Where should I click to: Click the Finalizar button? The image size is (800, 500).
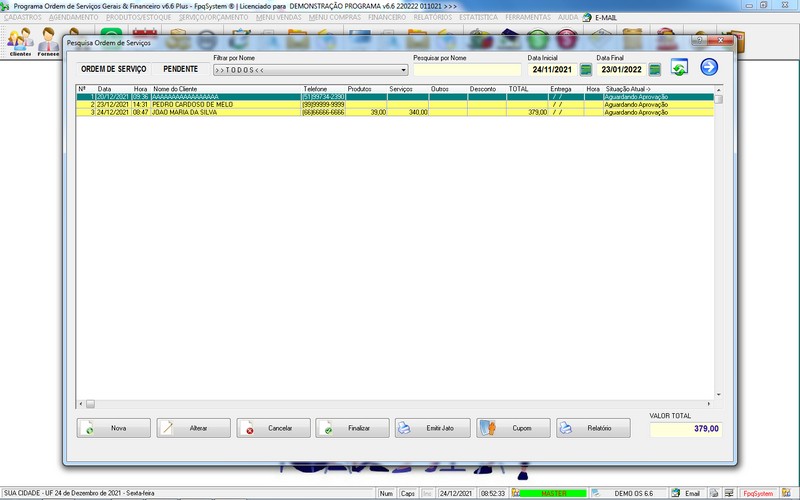(353, 428)
